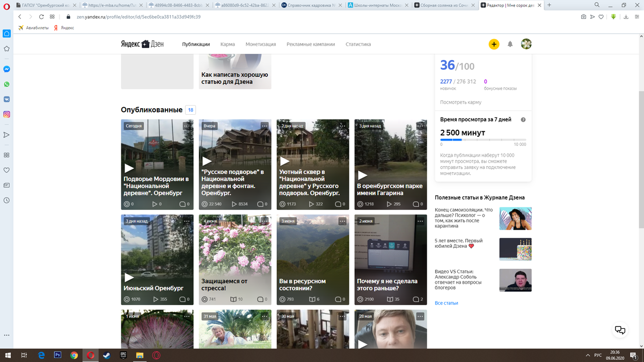This screenshot has height=362, width=644.
Task: Open three-dot menu on Почему я не сделала card
Action: [x=420, y=220]
